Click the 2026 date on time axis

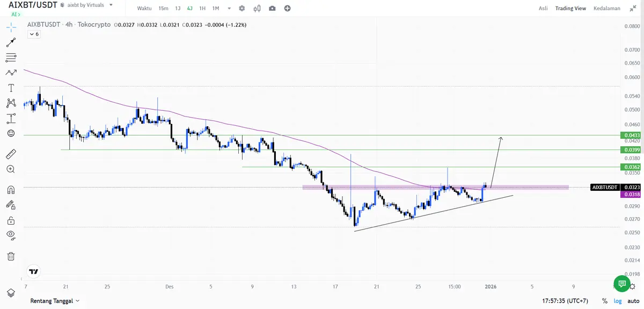tap(491, 286)
